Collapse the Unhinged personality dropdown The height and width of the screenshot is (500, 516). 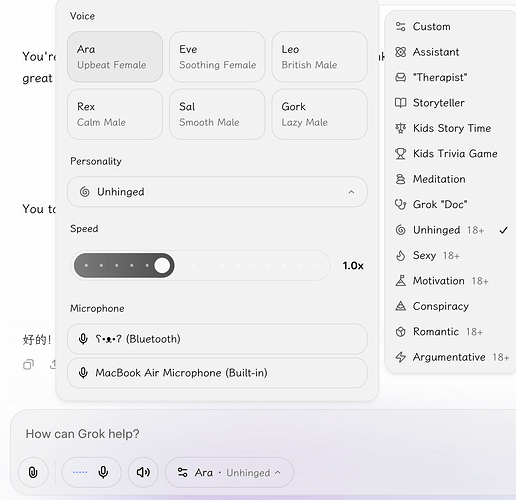coord(217,192)
